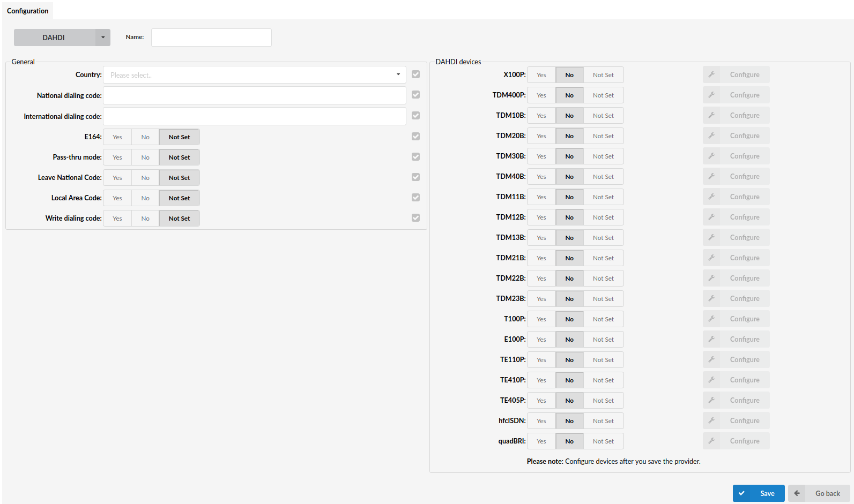Click the International dialing code field
This screenshot has height=504, width=854.
point(255,116)
